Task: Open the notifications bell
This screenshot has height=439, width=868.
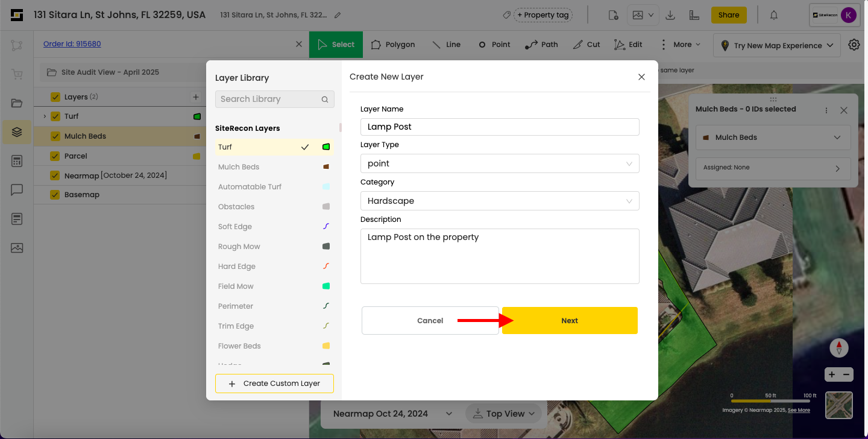Action: click(x=774, y=15)
